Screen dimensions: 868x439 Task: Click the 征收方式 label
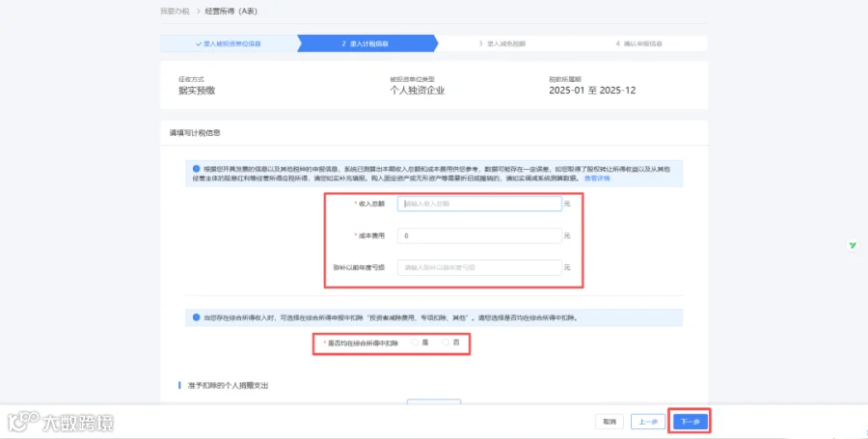[x=191, y=79]
